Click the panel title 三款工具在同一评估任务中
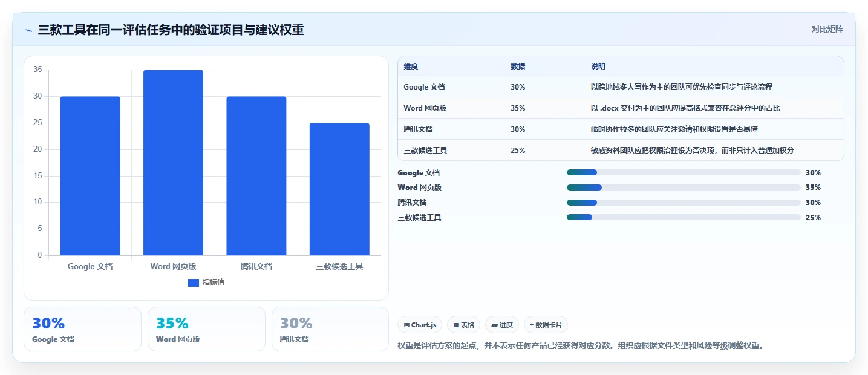868x375 pixels. 171,30
